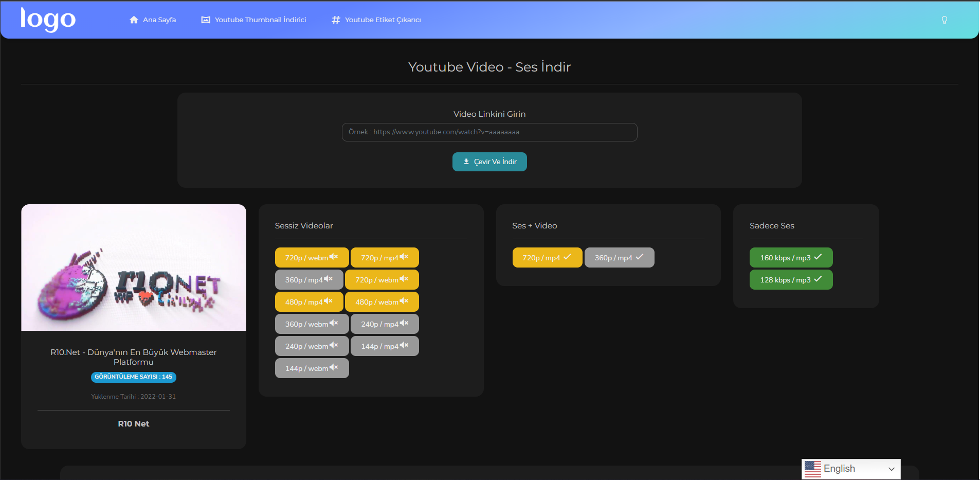Click the GÖRÜNTÜLEME SAYISI : 145 badge
This screenshot has width=980, height=480.
pyautogui.click(x=134, y=377)
